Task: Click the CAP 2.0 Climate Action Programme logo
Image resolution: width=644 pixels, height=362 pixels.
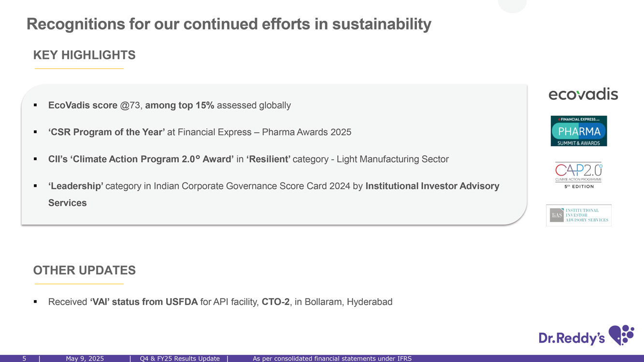Action: 578,175
